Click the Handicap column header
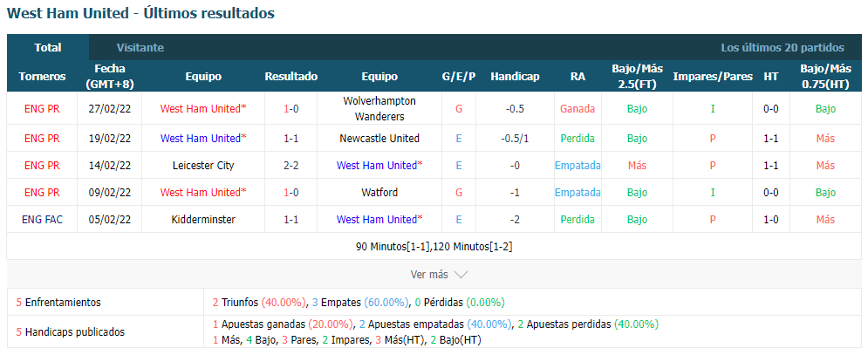Screen dimensions: 868x355 tap(515, 77)
